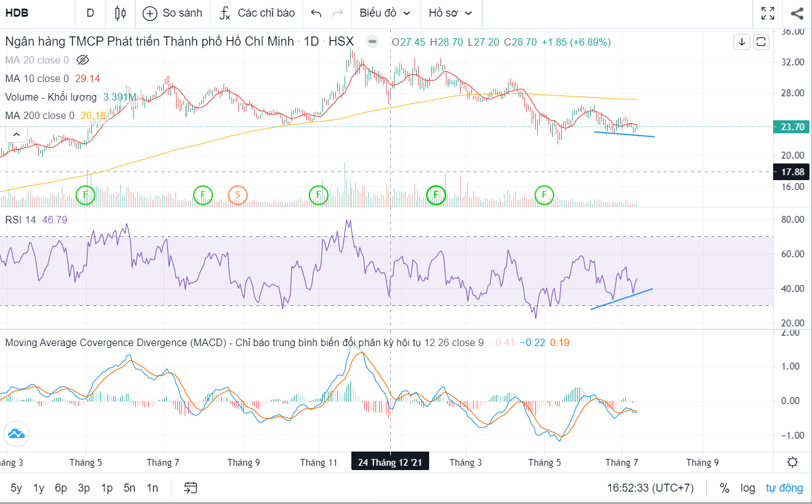Collapse the indicator legend list
Viewport: 812px width, 504px height.
pyautogui.click(x=17, y=134)
